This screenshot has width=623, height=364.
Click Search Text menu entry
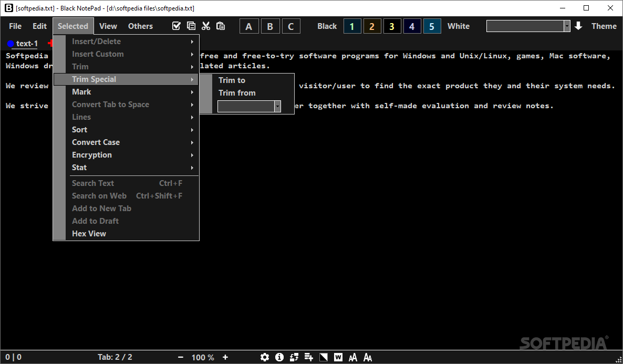click(127, 183)
